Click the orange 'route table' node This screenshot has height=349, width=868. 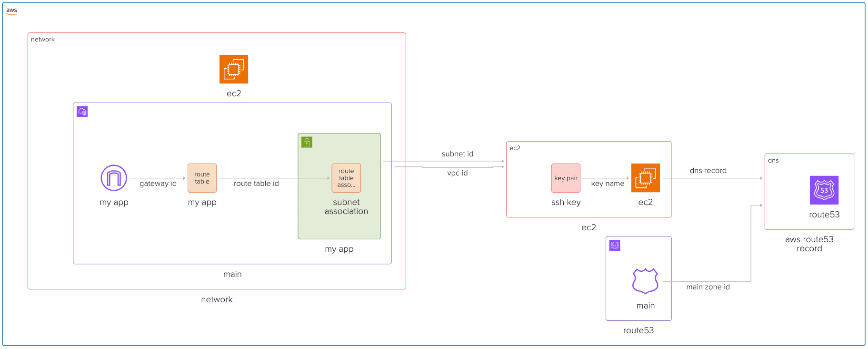[x=202, y=178]
